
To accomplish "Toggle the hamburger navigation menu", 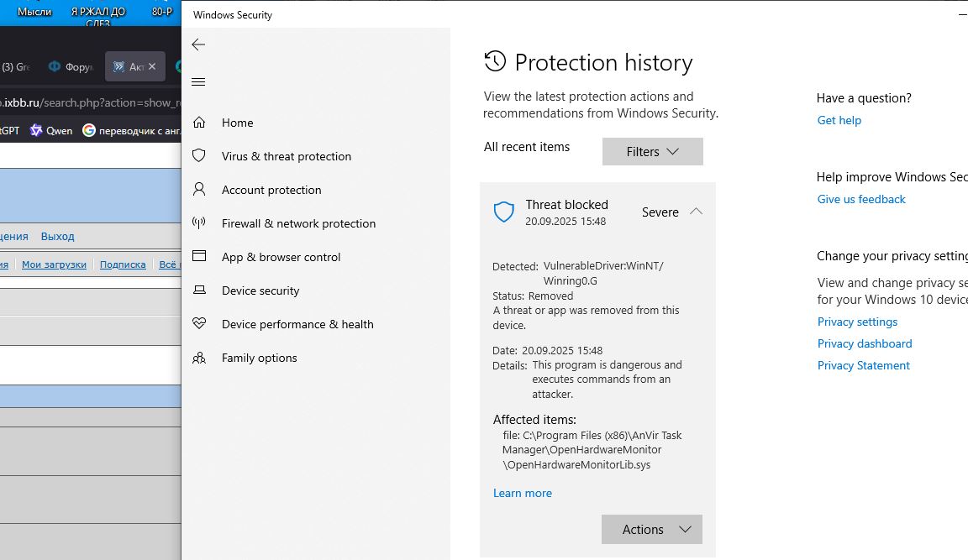I will pyautogui.click(x=198, y=82).
